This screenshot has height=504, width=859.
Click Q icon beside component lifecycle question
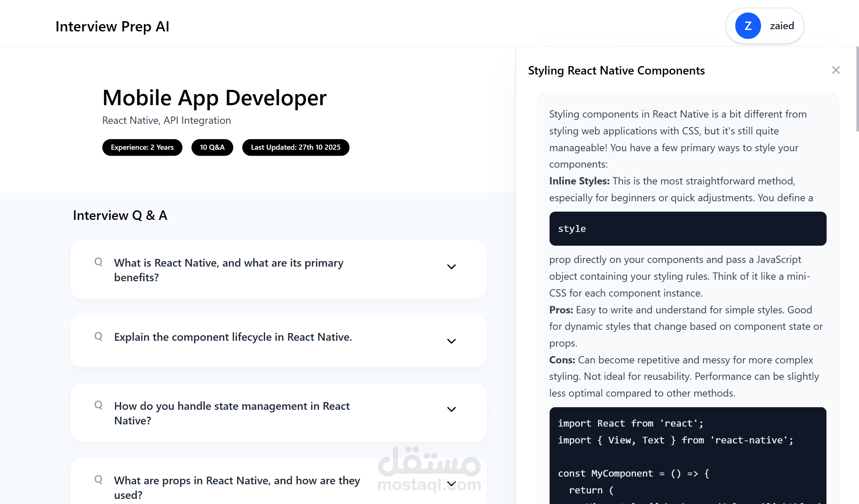click(98, 336)
